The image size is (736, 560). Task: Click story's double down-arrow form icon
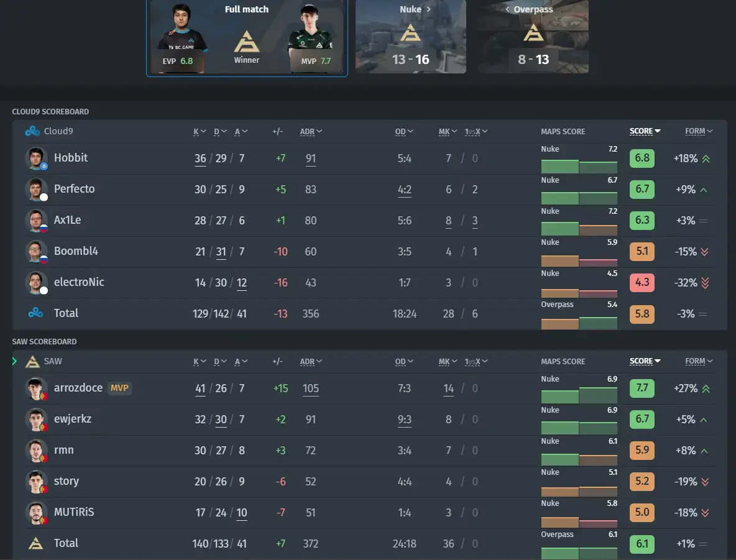(x=705, y=482)
